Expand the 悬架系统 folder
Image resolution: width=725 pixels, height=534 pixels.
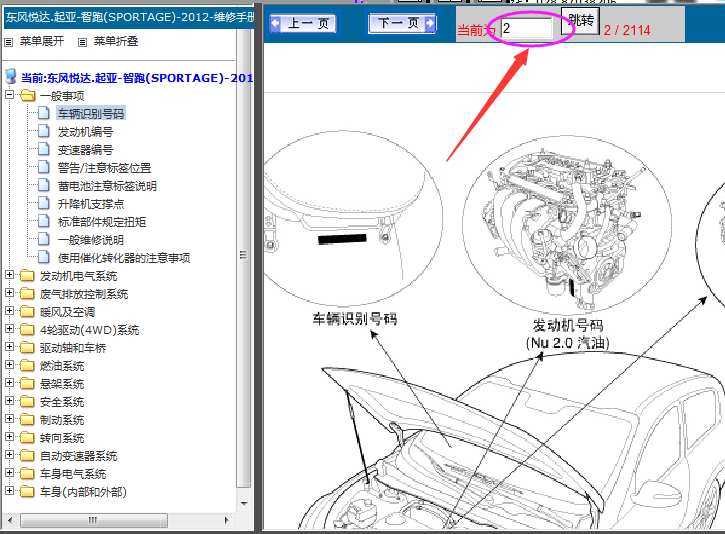click(9, 383)
